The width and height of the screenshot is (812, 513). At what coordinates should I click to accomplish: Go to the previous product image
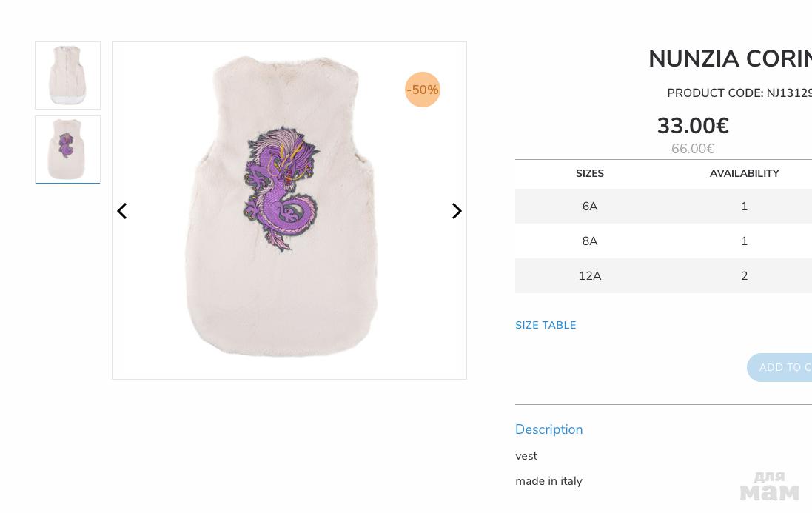click(x=122, y=211)
